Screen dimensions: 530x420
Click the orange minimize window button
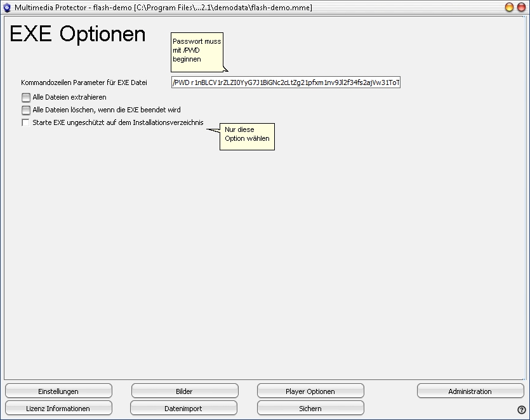click(509, 8)
